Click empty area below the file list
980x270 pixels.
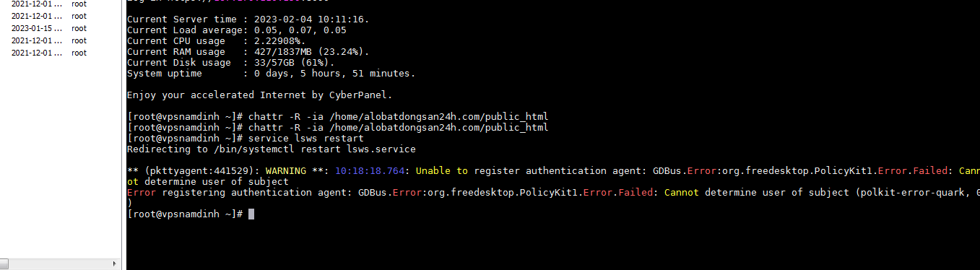(x=60, y=159)
